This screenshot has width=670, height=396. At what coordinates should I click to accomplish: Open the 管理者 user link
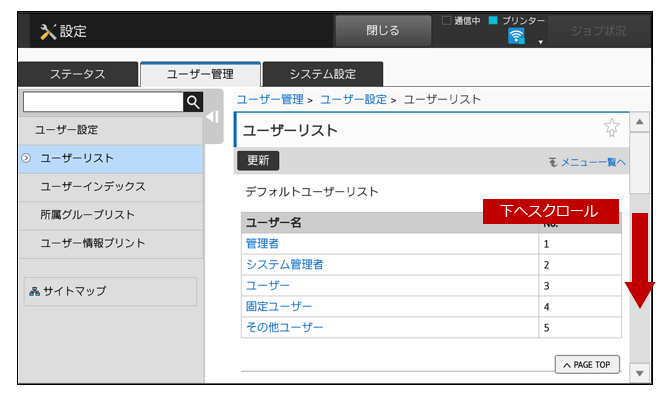tap(262, 243)
